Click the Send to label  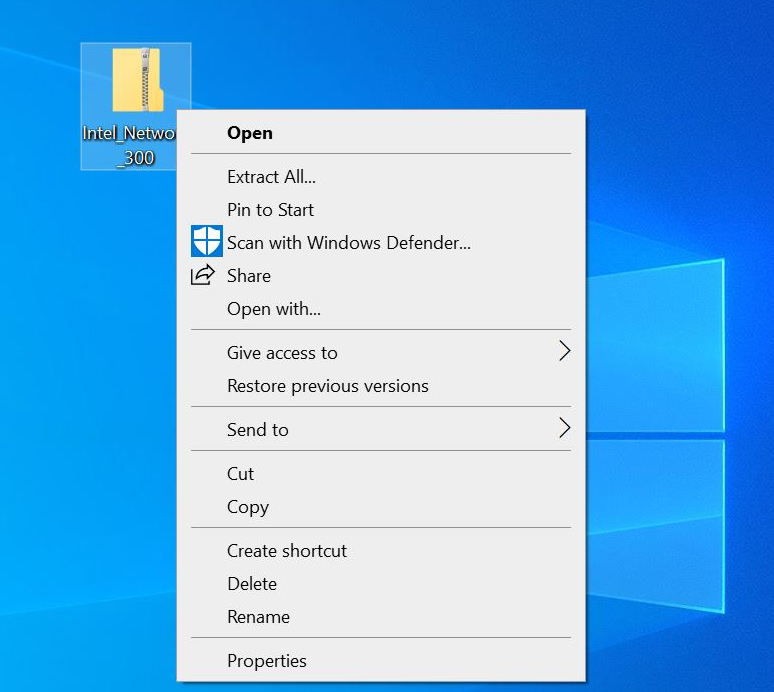click(x=257, y=430)
